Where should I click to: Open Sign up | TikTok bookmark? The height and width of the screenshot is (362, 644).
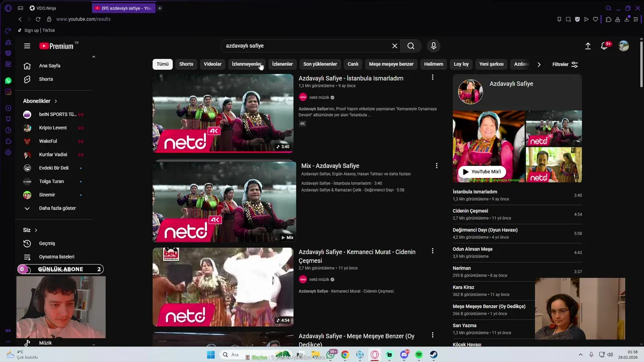pos(36,30)
